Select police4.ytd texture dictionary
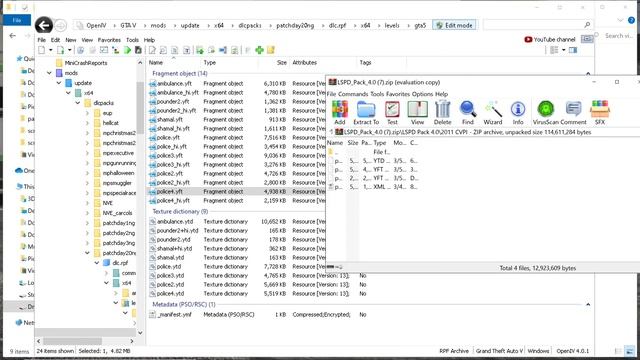The image size is (640, 360). pyautogui.click(x=167, y=293)
